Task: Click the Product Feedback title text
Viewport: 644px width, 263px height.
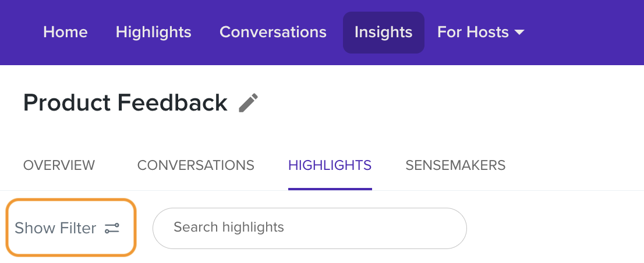Action: coord(125,103)
